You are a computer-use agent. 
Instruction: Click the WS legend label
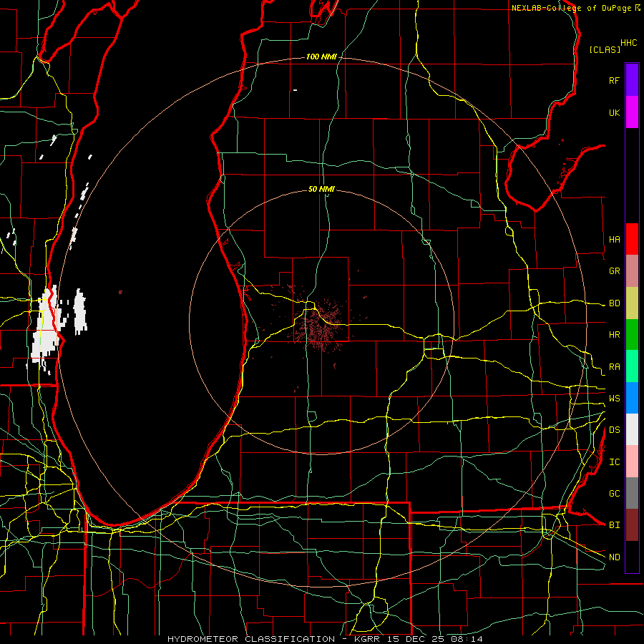614,398
